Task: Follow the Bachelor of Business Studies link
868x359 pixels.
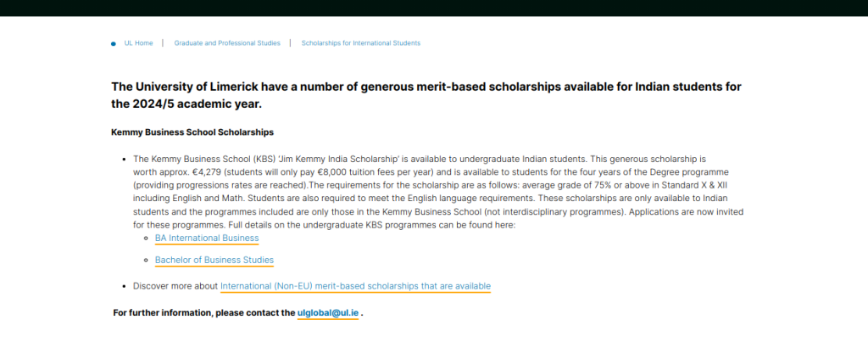Action: point(214,260)
